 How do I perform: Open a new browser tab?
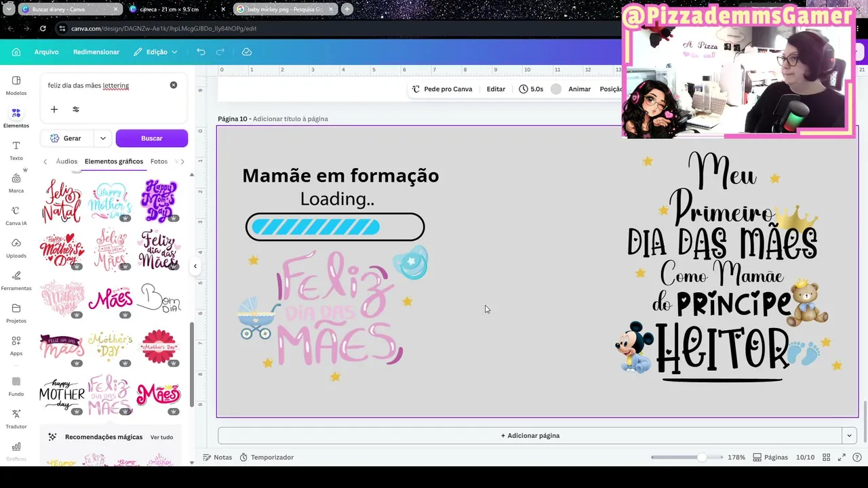pyautogui.click(x=347, y=9)
